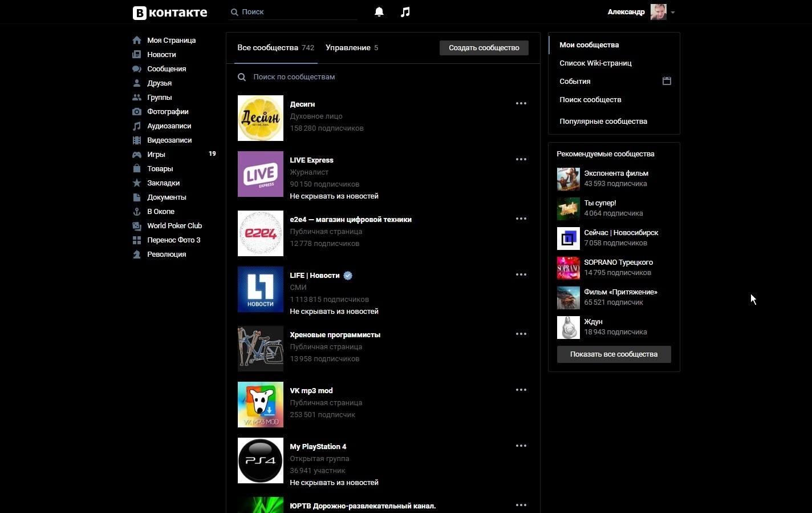Open the notifications bell
The height and width of the screenshot is (513, 812).
(x=379, y=11)
